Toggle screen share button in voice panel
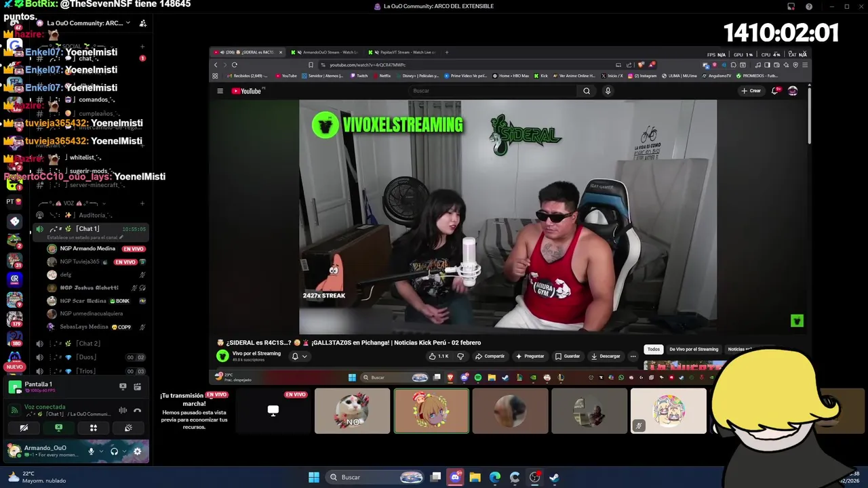This screenshot has width=868, height=488. coord(58,428)
